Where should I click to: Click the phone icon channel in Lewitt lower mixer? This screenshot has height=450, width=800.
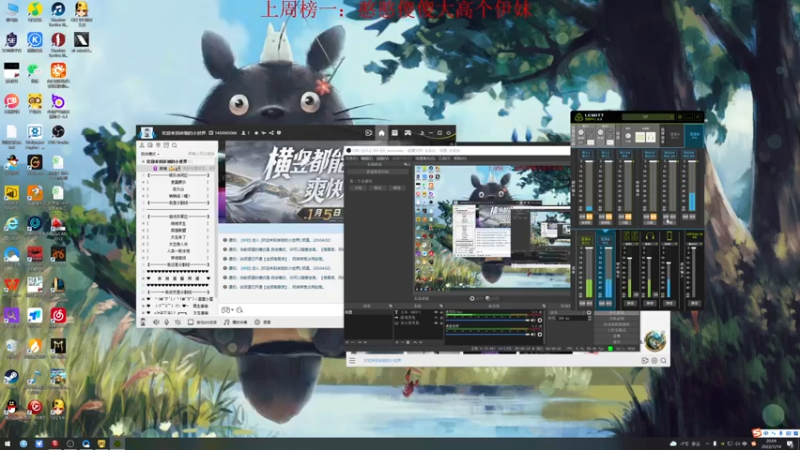click(669, 236)
